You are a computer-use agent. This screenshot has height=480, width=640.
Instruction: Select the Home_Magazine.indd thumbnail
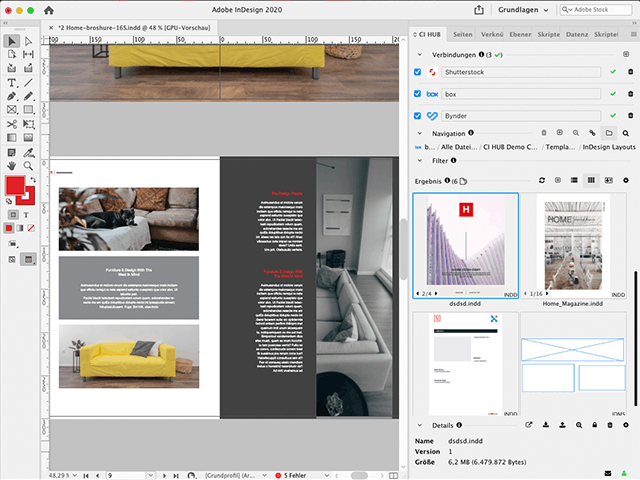click(x=576, y=246)
